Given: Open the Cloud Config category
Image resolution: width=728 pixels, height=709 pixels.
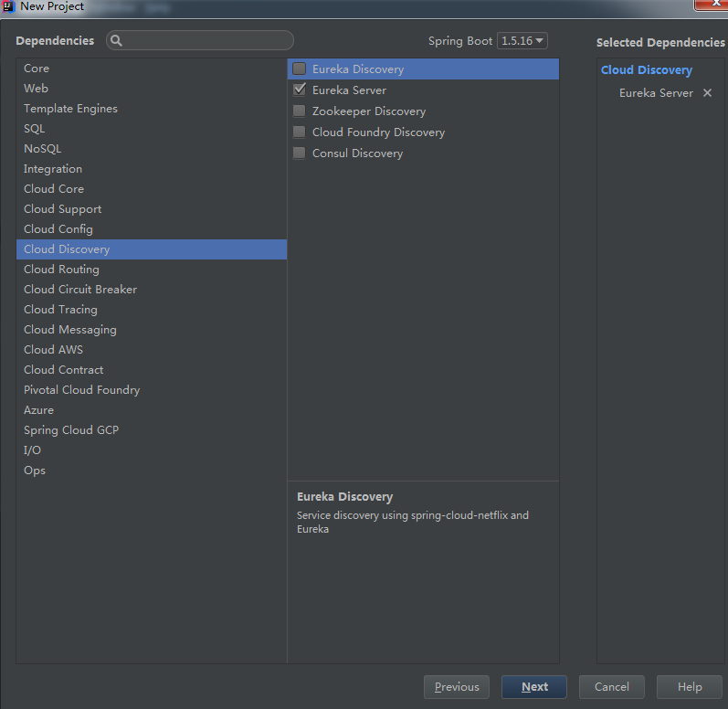Looking at the screenshot, I should pyautogui.click(x=58, y=229).
